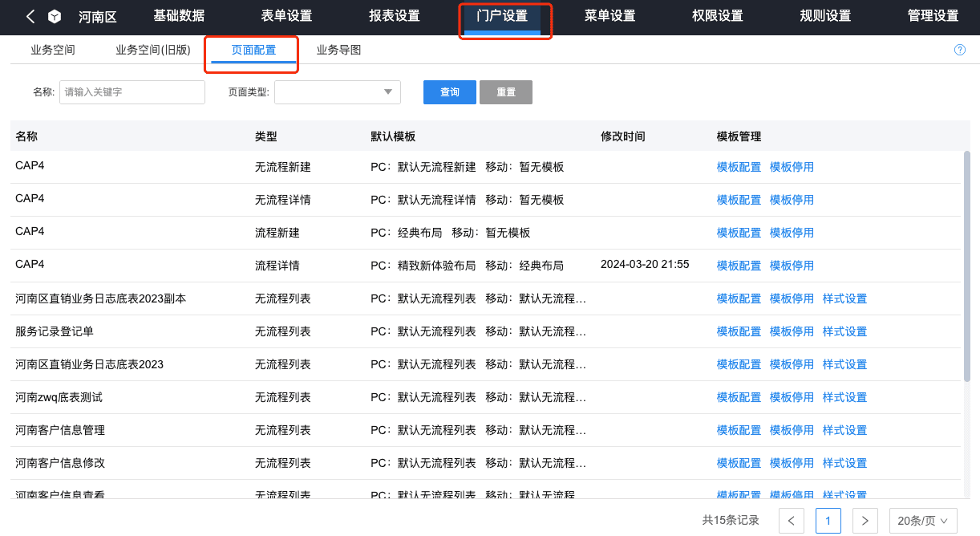Screen dimensions: 980x536
Task: Go to next page arrow
Action: click(x=865, y=521)
